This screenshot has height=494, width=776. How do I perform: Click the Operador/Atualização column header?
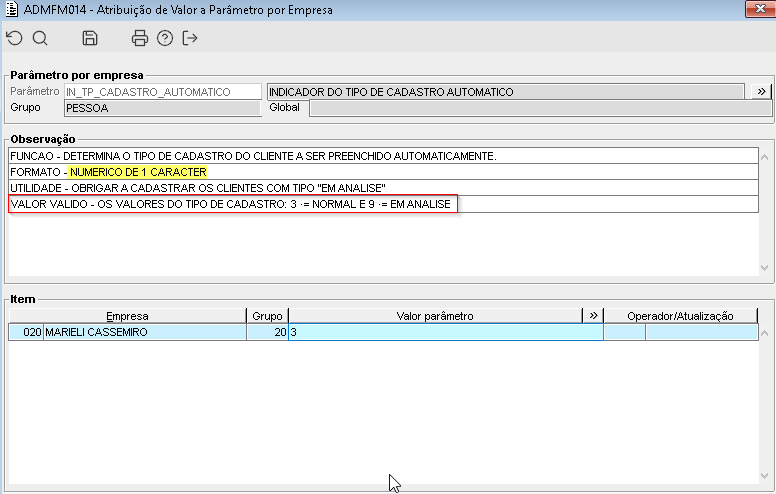click(680, 316)
